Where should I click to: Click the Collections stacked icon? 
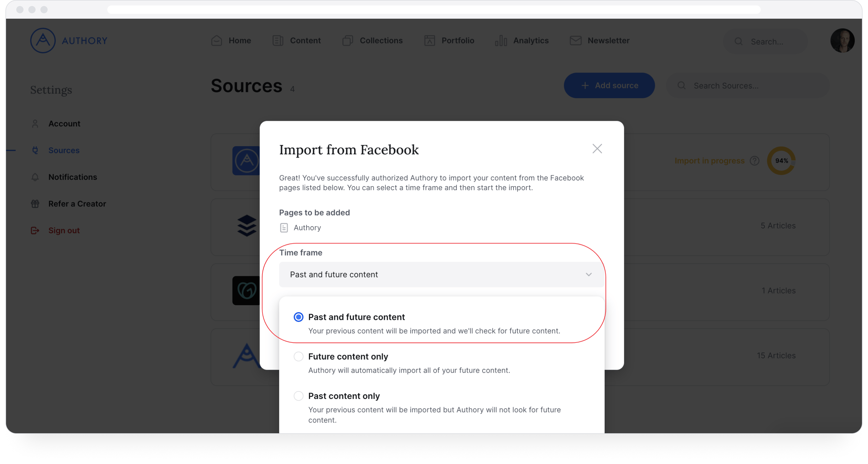(x=348, y=40)
